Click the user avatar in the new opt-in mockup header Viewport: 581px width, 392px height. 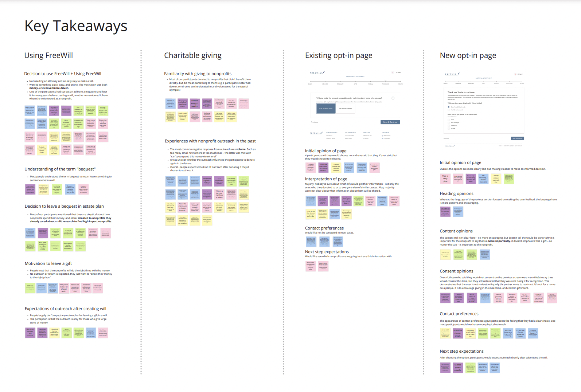pos(515,74)
